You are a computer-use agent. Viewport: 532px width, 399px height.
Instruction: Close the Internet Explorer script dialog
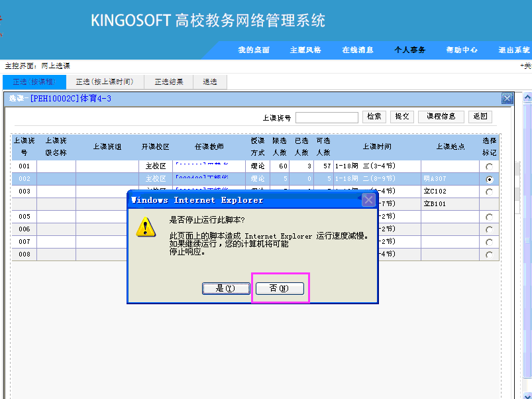[x=368, y=200]
